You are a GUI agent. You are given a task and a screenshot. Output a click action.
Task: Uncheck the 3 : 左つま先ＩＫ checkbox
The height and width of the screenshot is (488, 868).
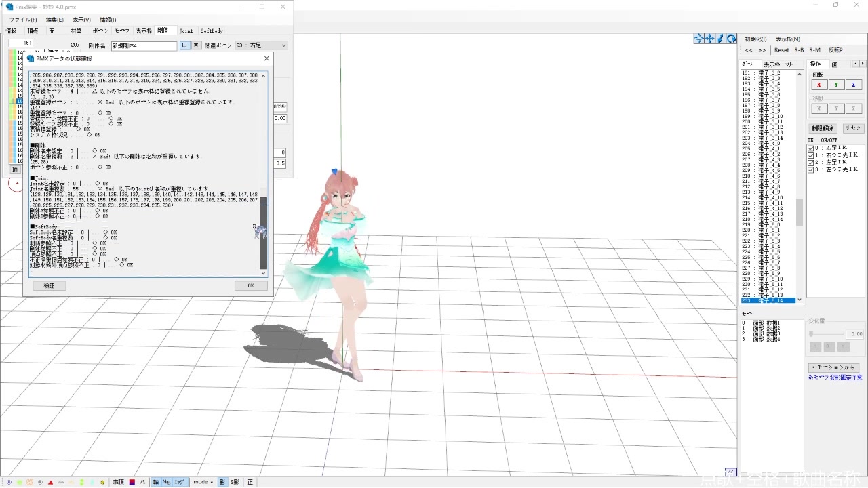tap(811, 170)
